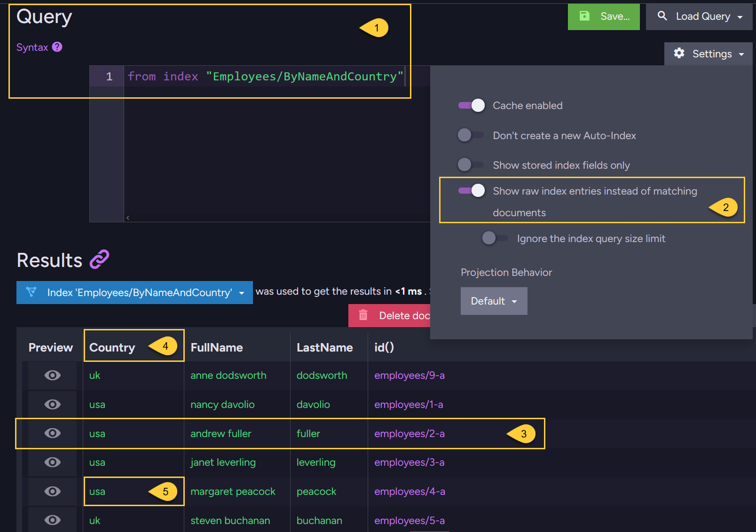Preview the andrew fuller row eye icon
This screenshot has width=756, height=532.
(x=53, y=433)
